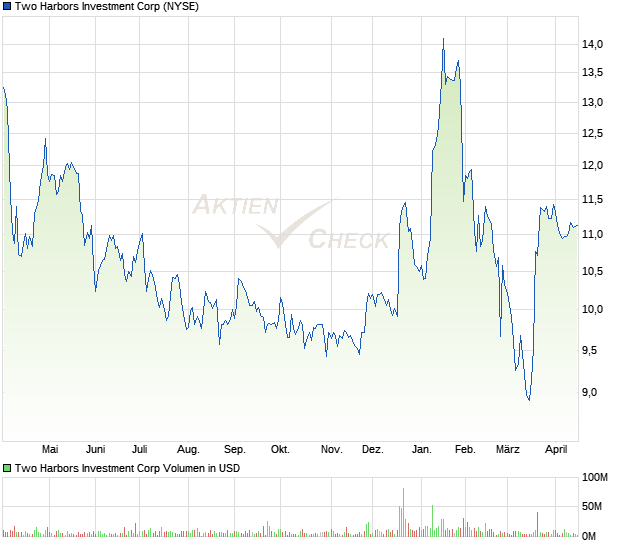Viewport: 620px width, 546px height.
Task: Click the 11,5 price axis value
Action: coord(592,199)
